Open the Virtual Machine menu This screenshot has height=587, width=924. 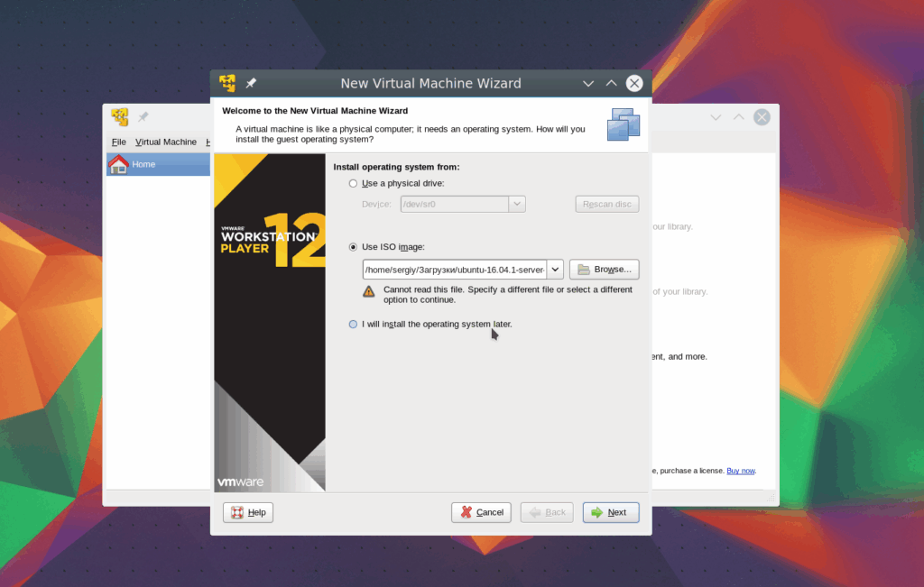pos(166,142)
